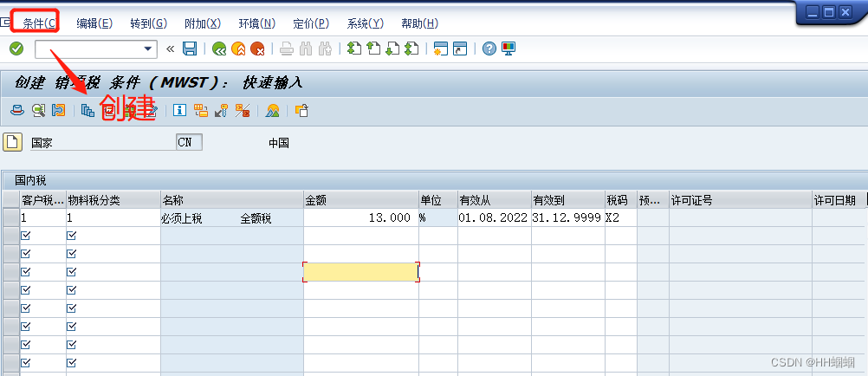Image resolution: width=868 pixels, height=376 pixels.
Task: Open the 条件(C) menu
Action: point(39,23)
